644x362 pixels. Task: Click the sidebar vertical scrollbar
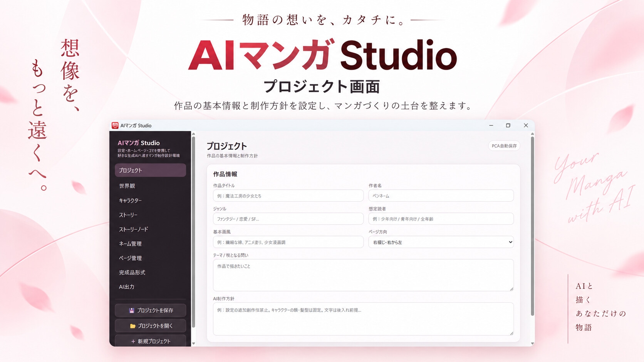pos(193,232)
